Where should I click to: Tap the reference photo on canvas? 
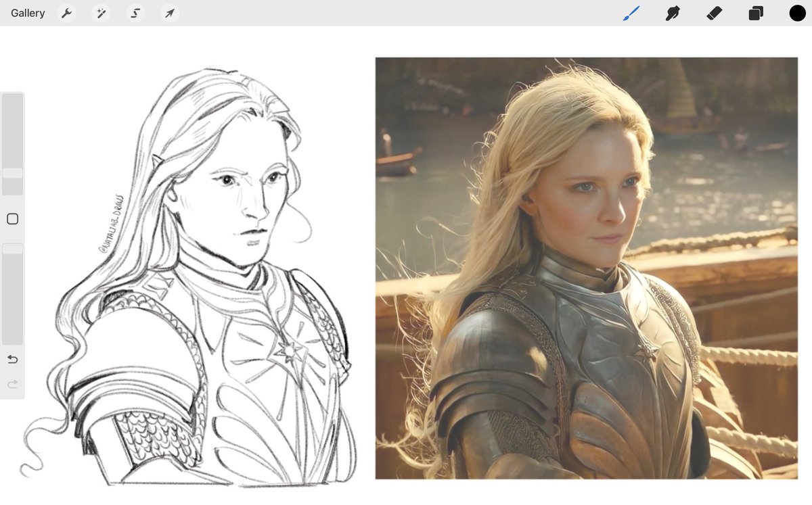587,268
